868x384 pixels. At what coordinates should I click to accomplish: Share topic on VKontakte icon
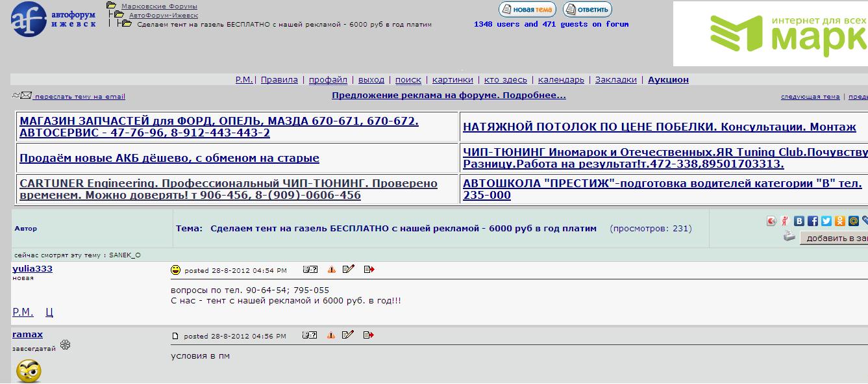pyautogui.click(x=800, y=221)
